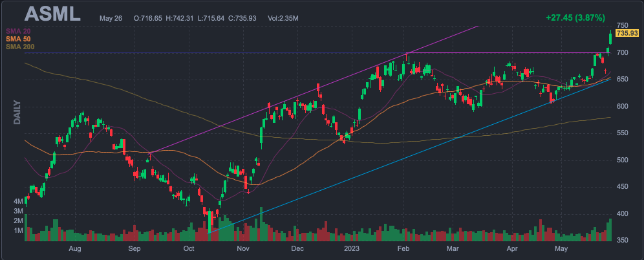Select the blue rising support trendline
The width and height of the screenshot is (644, 260).
pyautogui.click(x=411, y=157)
